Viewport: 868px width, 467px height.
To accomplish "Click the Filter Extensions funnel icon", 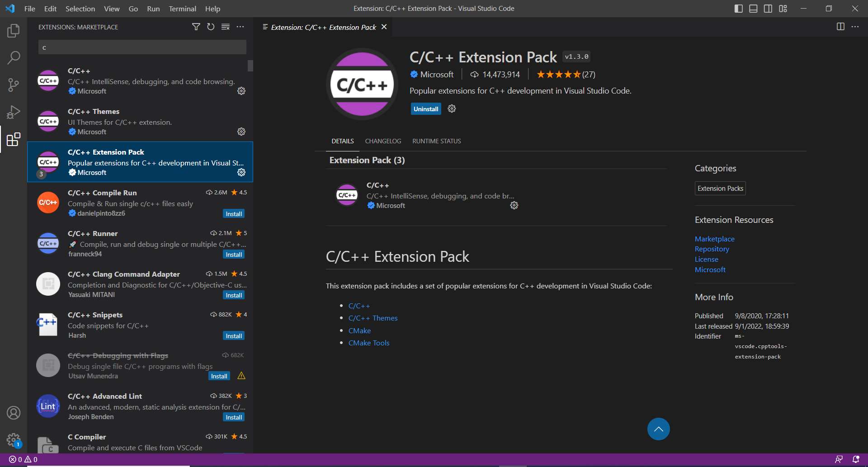I will [x=196, y=27].
